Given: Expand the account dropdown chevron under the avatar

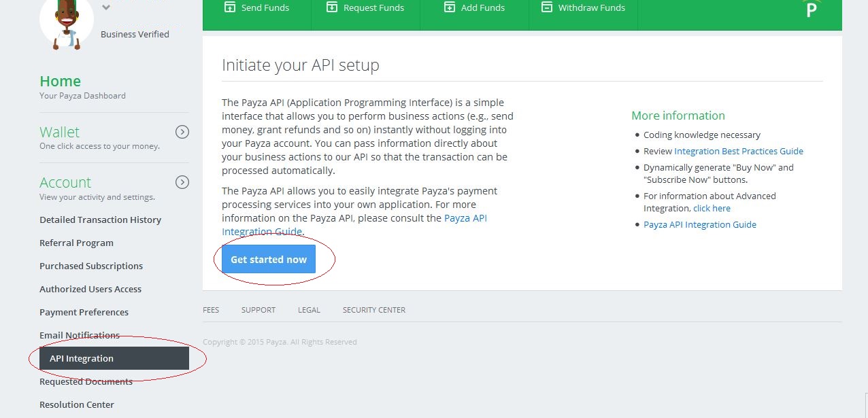Looking at the screenshot, I should tap(105, 7).
